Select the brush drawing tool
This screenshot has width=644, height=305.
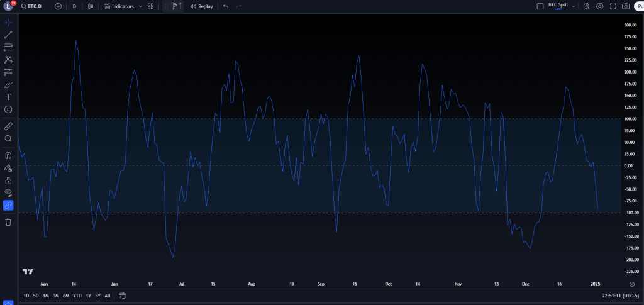(x=8, y=84)
